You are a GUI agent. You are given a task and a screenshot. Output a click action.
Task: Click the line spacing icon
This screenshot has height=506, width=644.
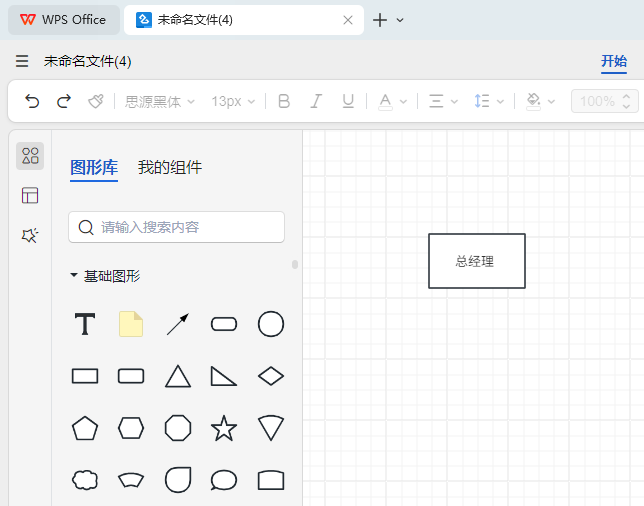click(x=482, y=101)
